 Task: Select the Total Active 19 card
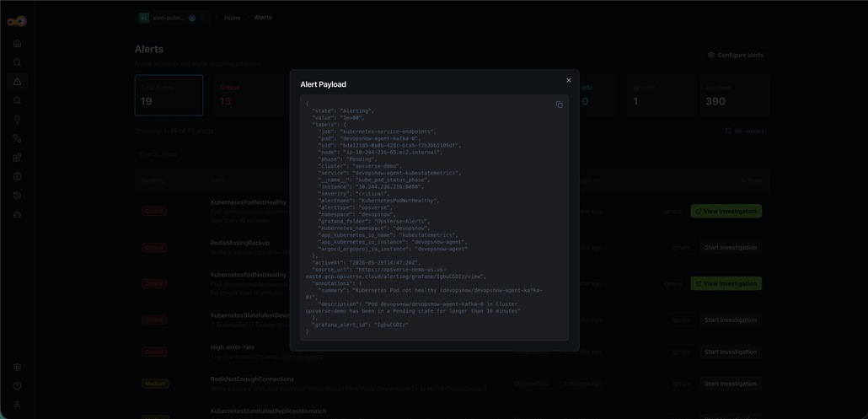coord(169,95)
